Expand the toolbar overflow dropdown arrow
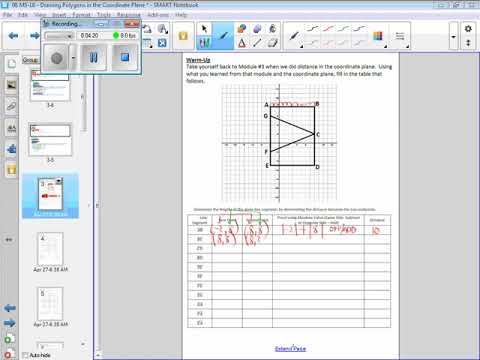Screen dimensions: 480x360 [453, 36]
